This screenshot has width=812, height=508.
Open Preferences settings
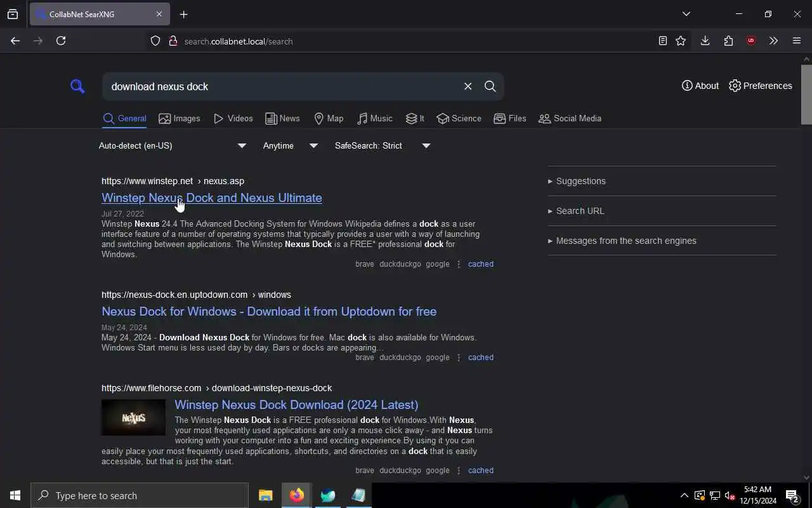pyautogui.click(x=761, y=86)
